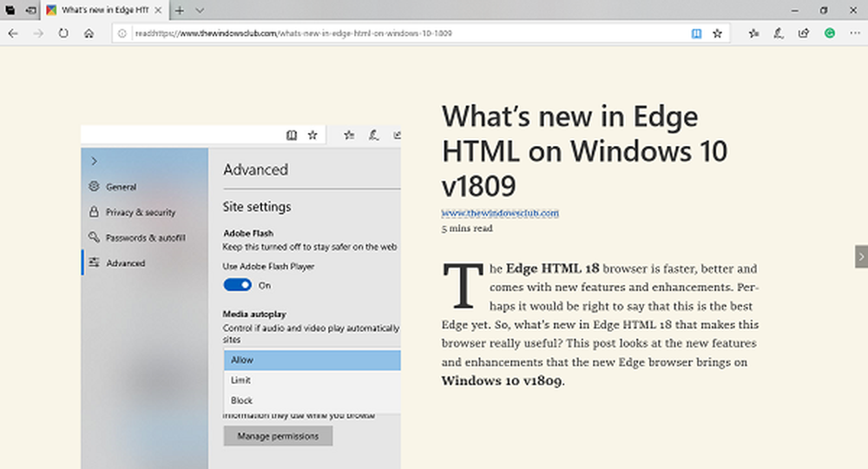Show site information icon in address bar
This screenshot has width=868, height=469.
tap(122, 34)
